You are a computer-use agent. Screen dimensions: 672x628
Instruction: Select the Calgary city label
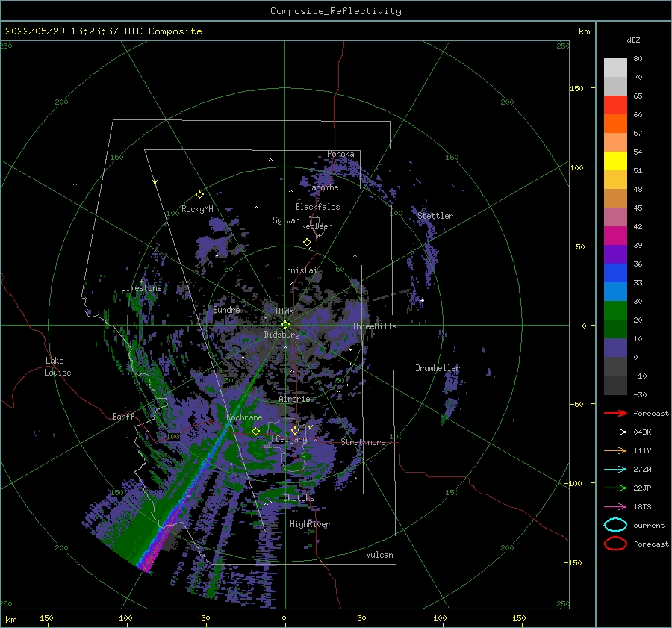291,439
